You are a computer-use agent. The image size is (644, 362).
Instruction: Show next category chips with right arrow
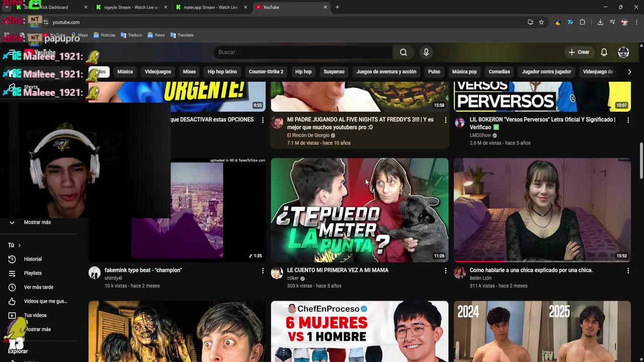(629, 72)
